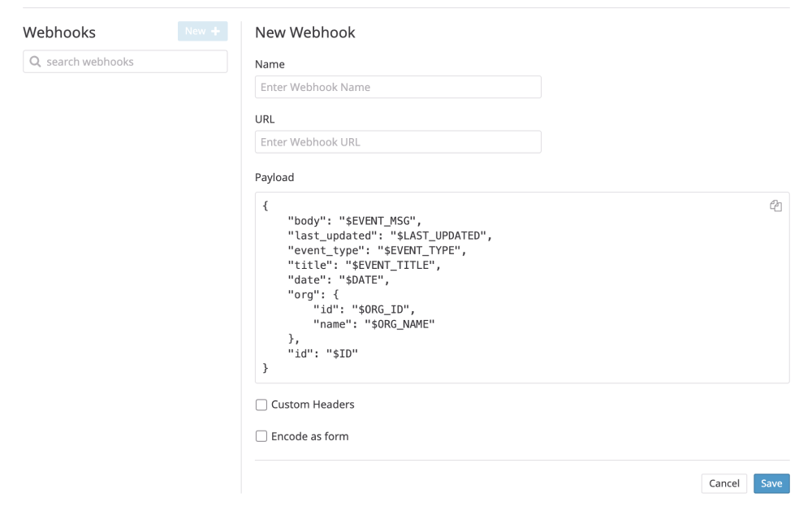Click the New Webhook heading
Screen dimensions: 812x515
[306, 32]
